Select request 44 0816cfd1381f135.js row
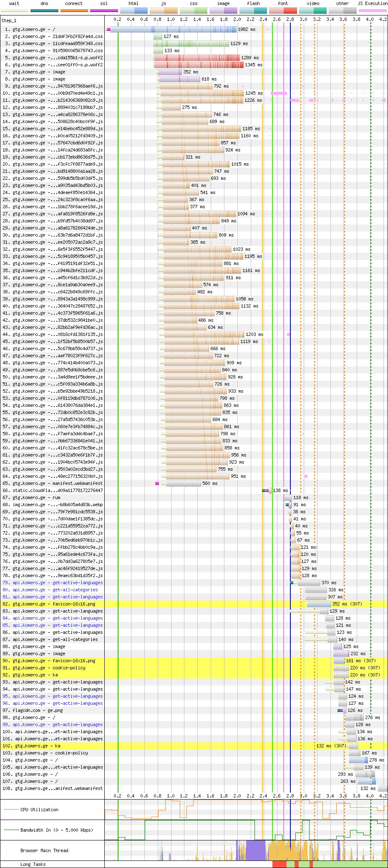This screenshot has width=388, height=868. coord(52,335)
